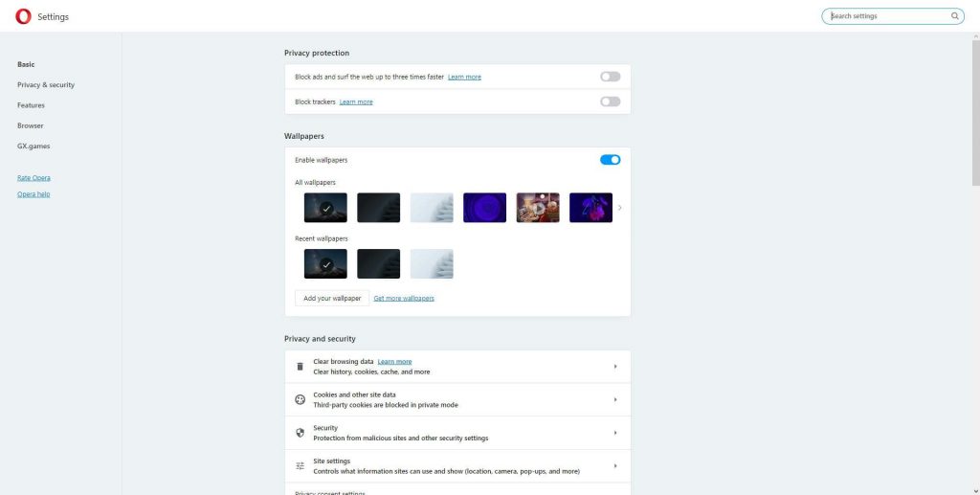Screen dimensions: 980x495
Task: Enable the Block ads toggle
Action: tap(610, 77)
